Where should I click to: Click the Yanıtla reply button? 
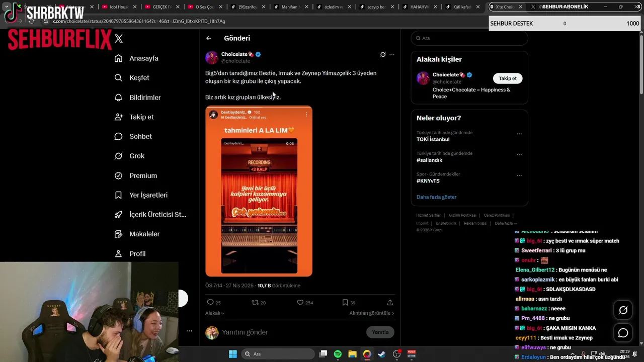380,332
